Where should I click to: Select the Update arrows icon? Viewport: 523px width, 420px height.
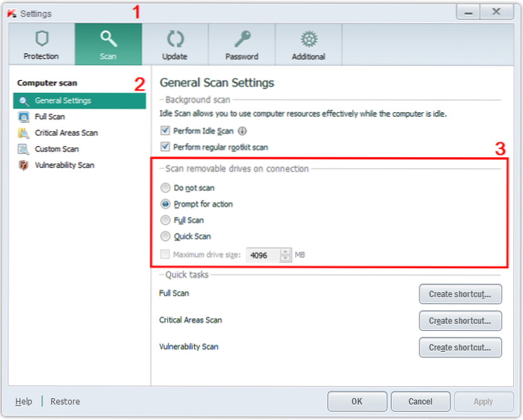175,39
